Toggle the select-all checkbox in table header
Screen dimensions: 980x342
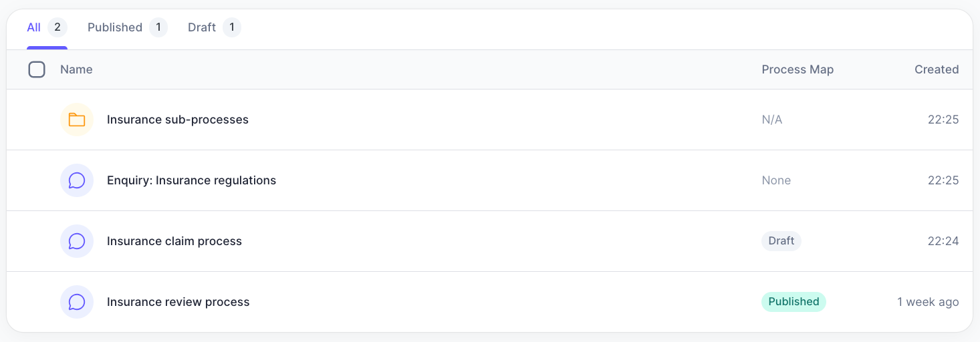[x=37, y=69]
